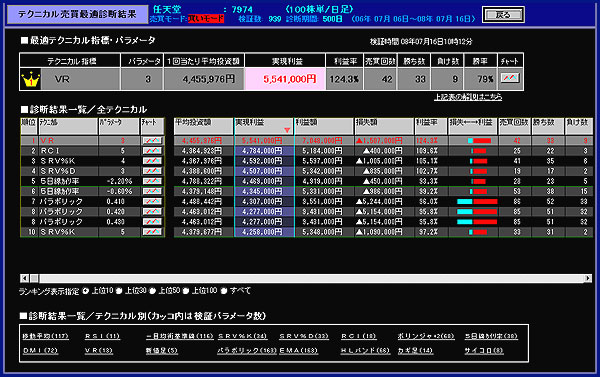Image resolution: width=600 pixels, height=377 pixels.
Task: Select the 上位10 ranking radio button
Action: coord(85,291)
